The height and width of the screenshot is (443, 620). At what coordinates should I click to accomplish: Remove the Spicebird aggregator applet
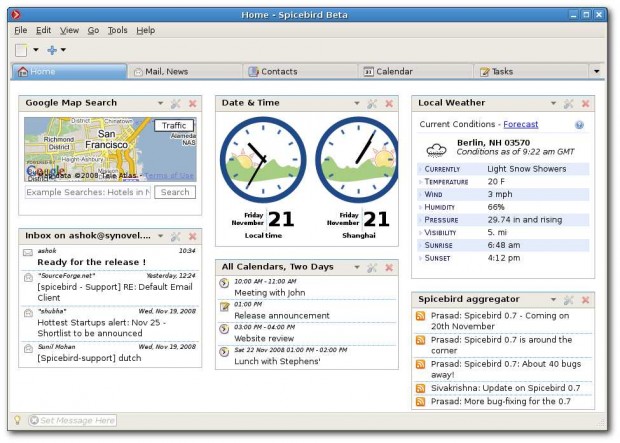tap(586, 300)
